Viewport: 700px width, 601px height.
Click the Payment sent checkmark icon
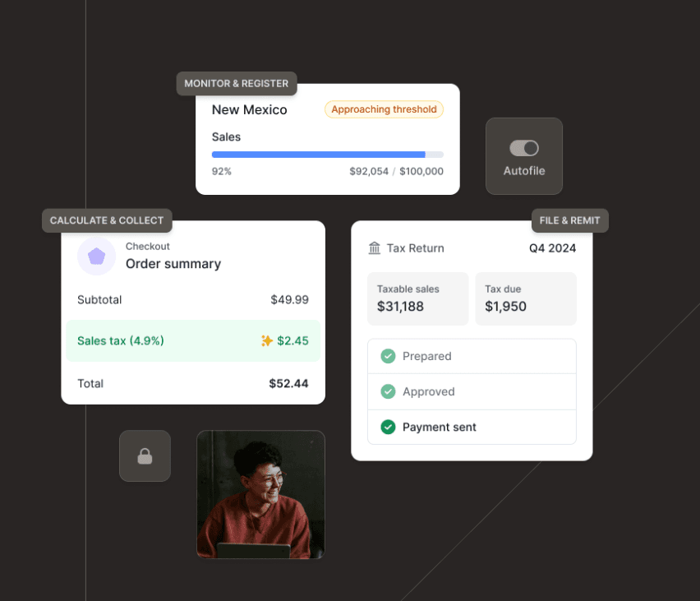pyautogui.click(x=388, y=427)
